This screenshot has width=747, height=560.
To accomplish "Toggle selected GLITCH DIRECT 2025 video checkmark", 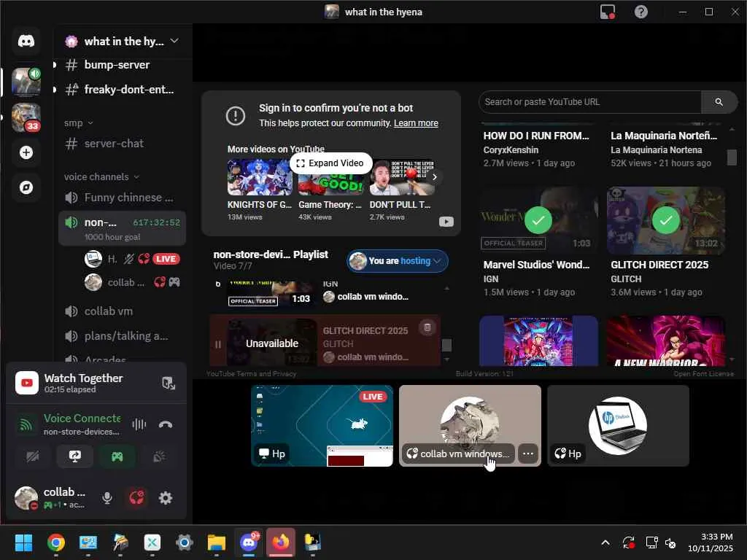I will click(665, 220).
